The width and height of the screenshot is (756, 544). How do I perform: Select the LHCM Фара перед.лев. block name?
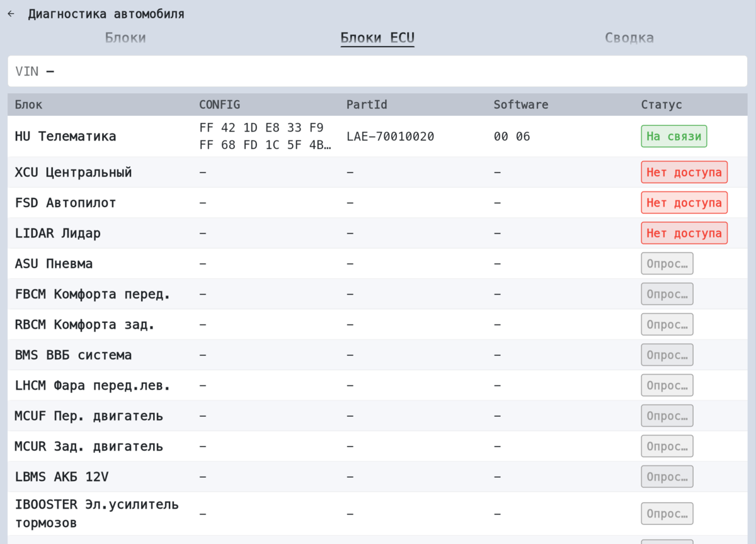pyautogui.click(x=93, y=385)
